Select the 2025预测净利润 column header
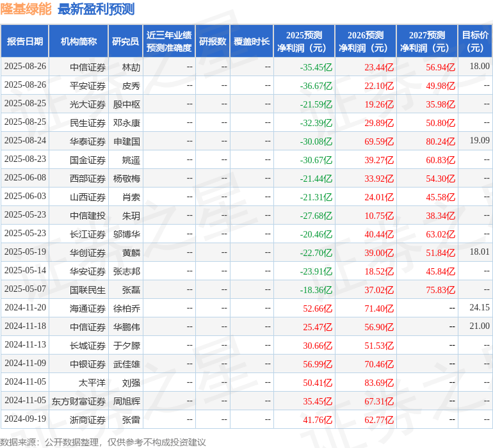Viewport: 493px width, 448px height. click(304, 41)
